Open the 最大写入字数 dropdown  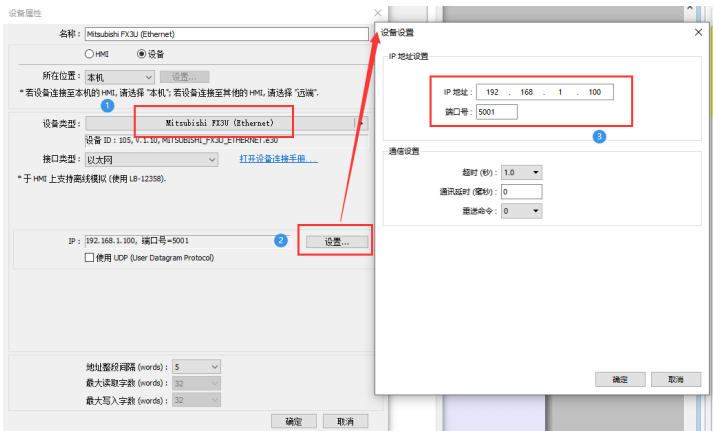tap(196, 400)
